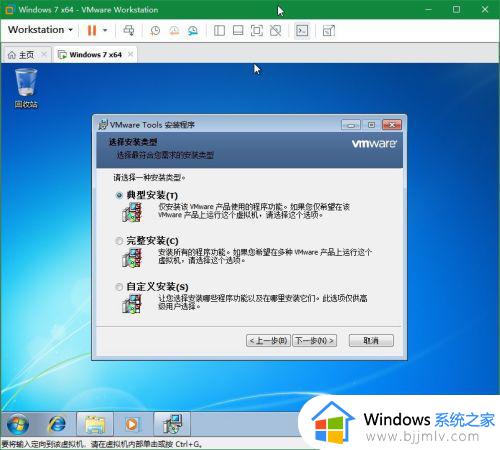Viewport: 500px width, 450px height.
Task: Minimize the VMware Tools installer dialog
Action: coord(351,125)
